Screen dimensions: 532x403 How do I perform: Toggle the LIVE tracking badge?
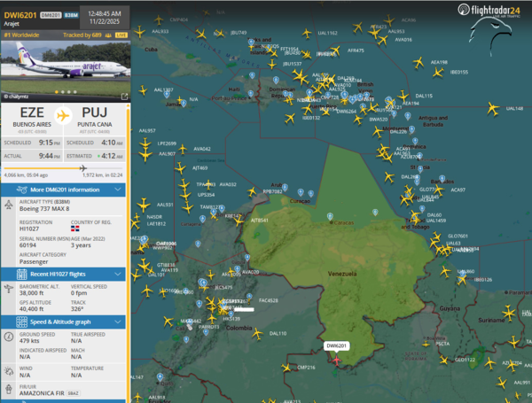(121, 35)
